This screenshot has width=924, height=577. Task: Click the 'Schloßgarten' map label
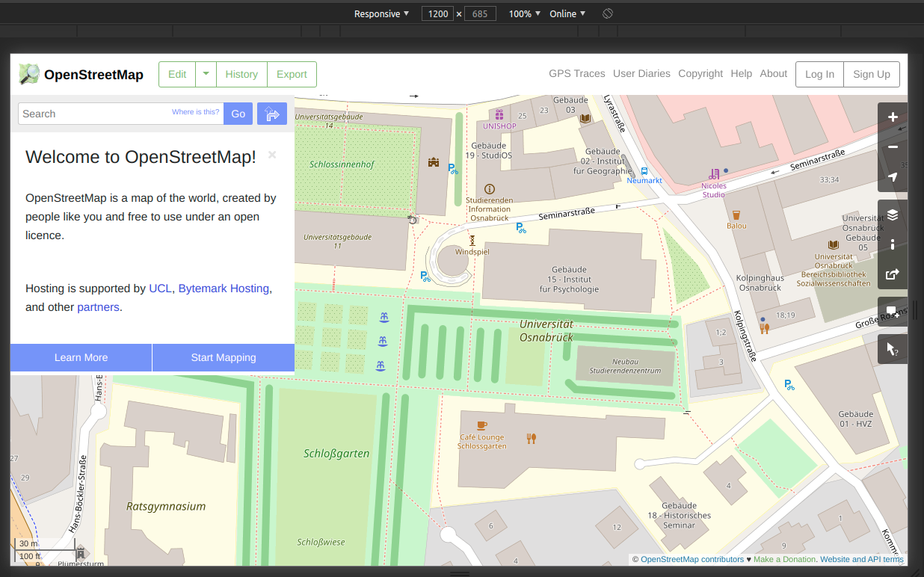point(336,453)
